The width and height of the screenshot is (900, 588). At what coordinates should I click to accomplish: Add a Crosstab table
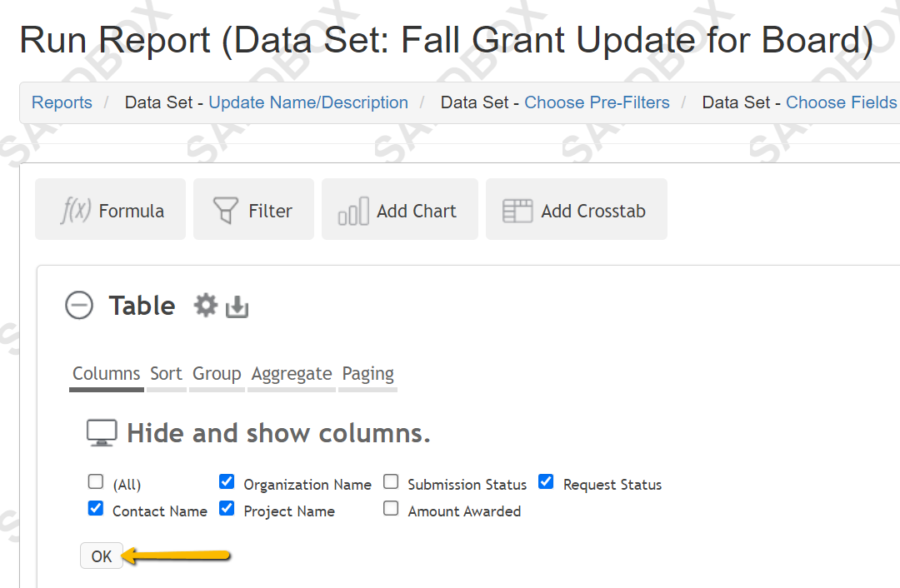577,209
